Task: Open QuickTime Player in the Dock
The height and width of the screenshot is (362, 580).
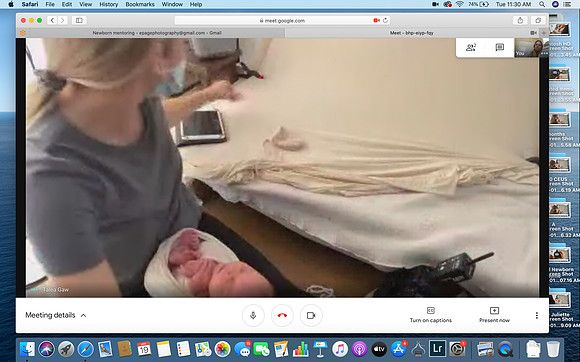Action: click(505, 349)
